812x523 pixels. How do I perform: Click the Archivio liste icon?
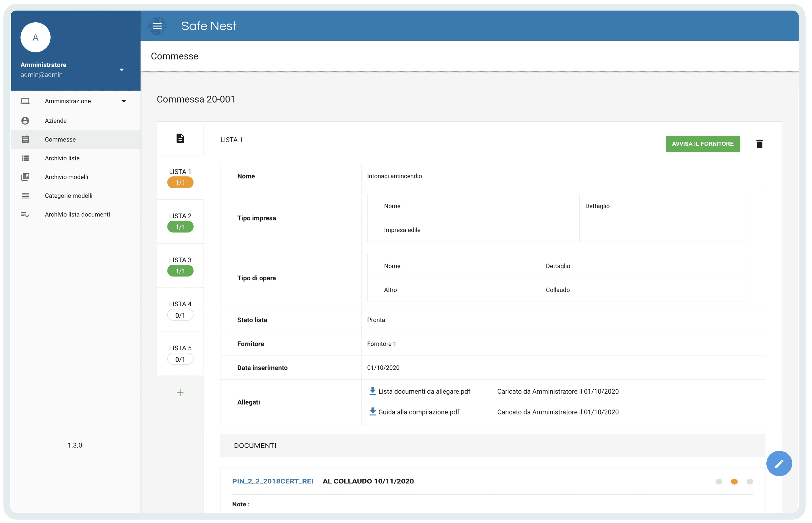[x=25, y=158]
